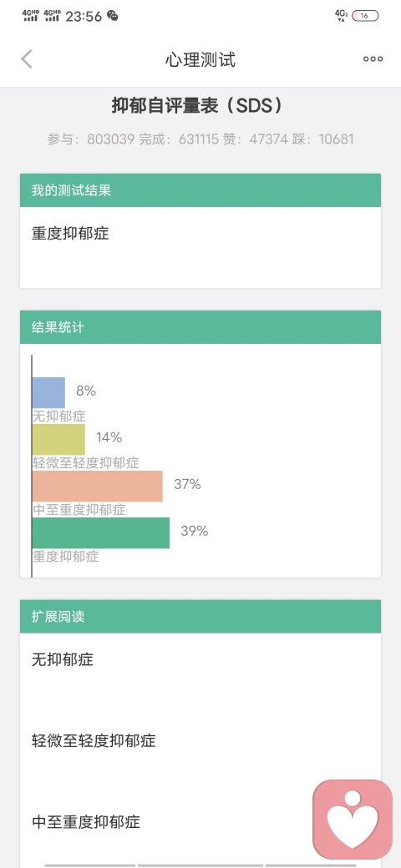
Task: Open the three-dot more options menu
Action: tap(373, 59)
